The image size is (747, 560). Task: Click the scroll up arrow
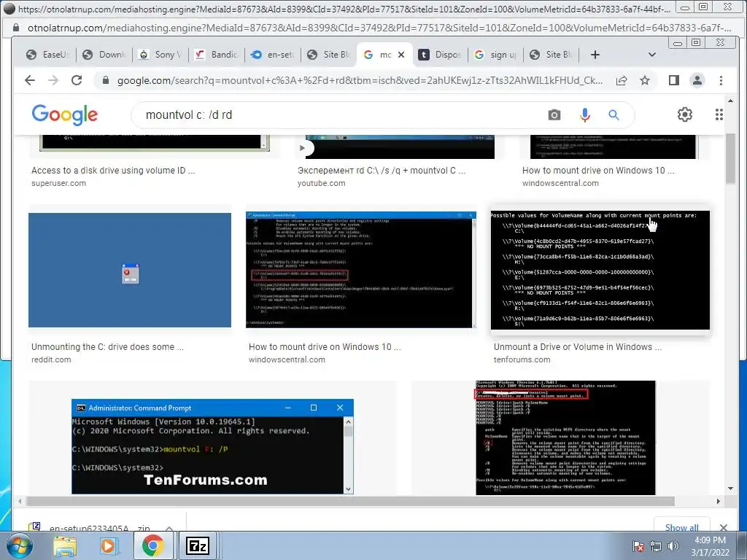731,101
